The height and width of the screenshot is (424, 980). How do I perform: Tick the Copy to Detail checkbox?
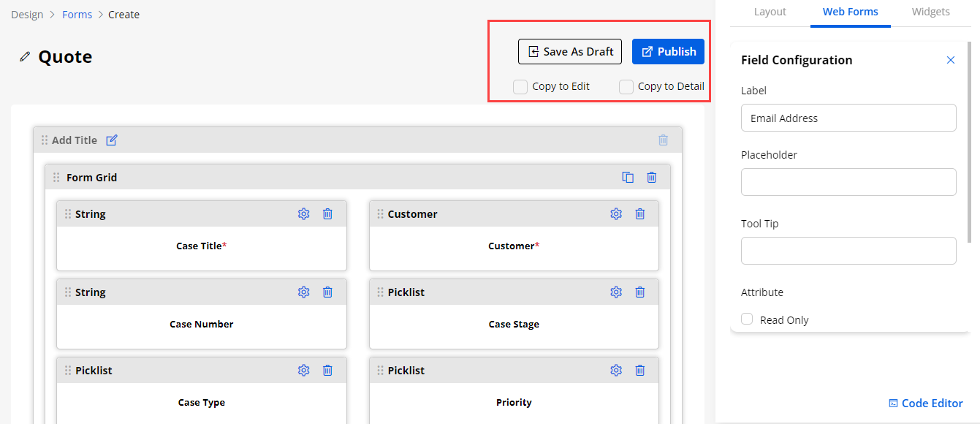click(626, 87)
